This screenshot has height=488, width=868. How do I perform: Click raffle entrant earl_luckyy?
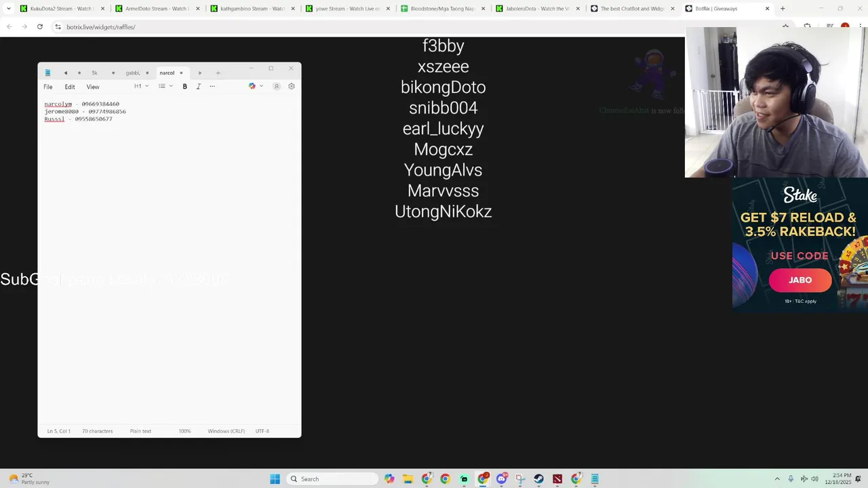coord(443,129)
